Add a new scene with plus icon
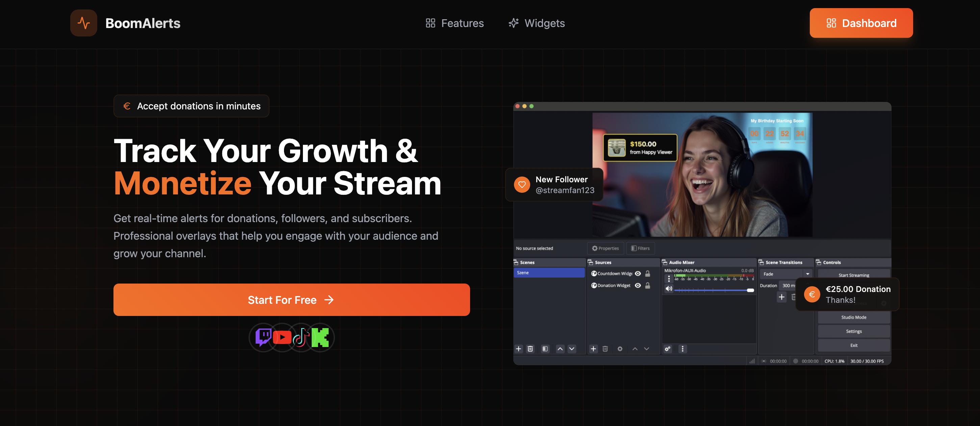The image size is (980, 426). [518, 349]
